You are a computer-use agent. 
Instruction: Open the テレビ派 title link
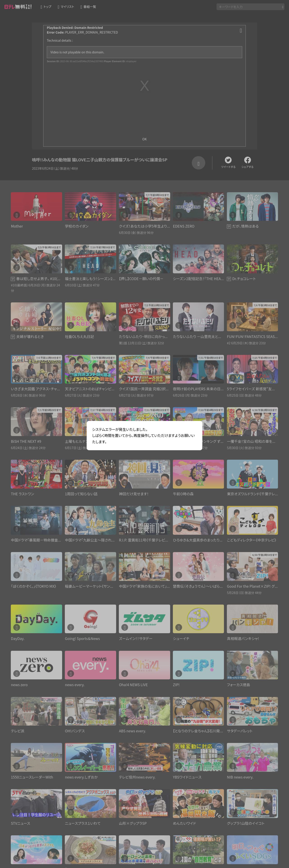(x=18, y=731)
